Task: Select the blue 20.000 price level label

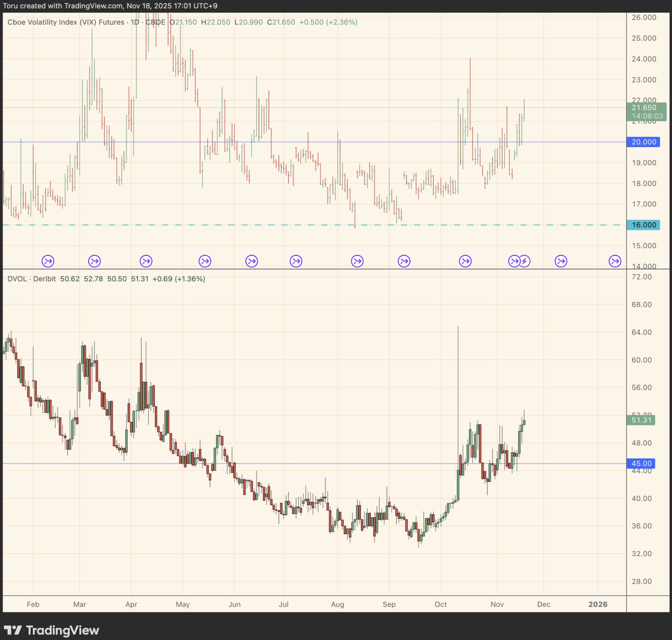Action: coord(644,142)
